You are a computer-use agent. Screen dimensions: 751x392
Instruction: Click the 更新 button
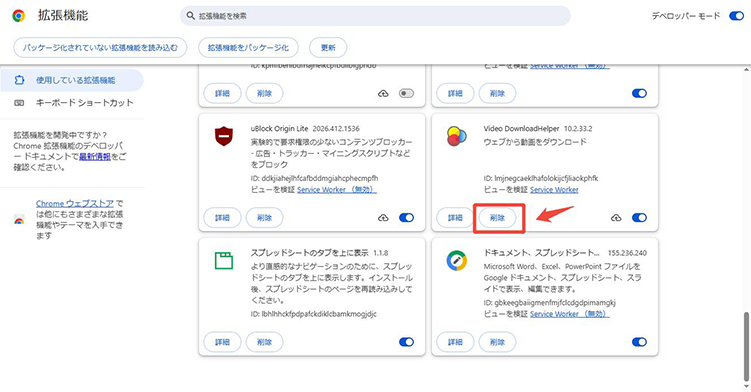328,47
